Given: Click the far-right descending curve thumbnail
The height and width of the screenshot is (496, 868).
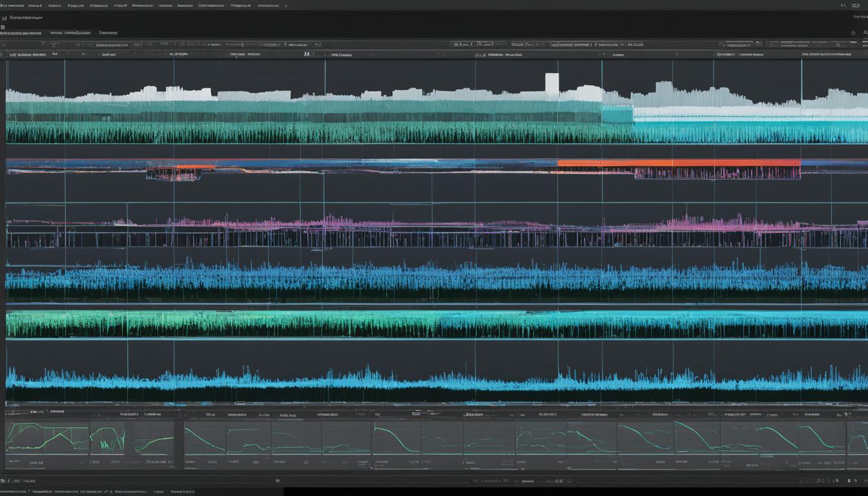Looking at the screenshot, I should pos(821,437).
